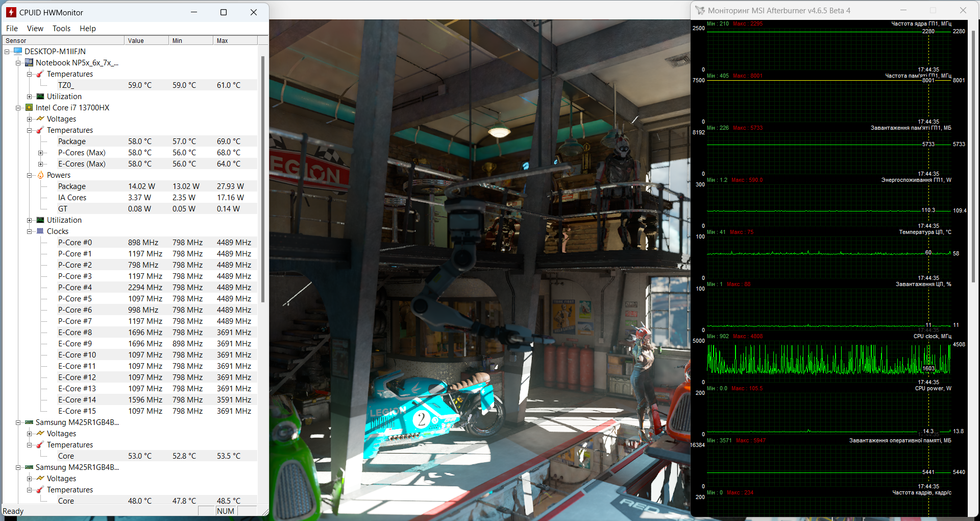Click the MSI Afterburner title bar icon
This screenshot has width=980, height=521.
pos(700,11)
